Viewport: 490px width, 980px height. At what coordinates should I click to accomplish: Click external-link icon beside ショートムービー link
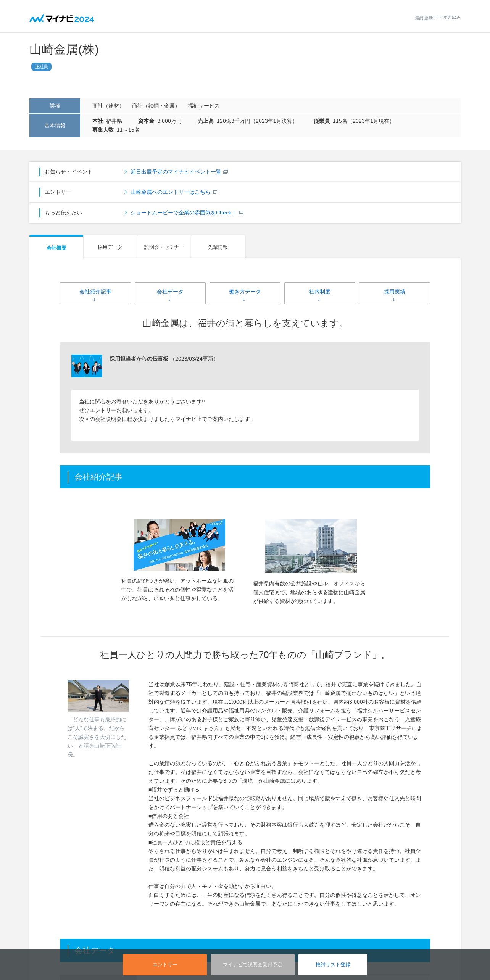coord(241,213)
